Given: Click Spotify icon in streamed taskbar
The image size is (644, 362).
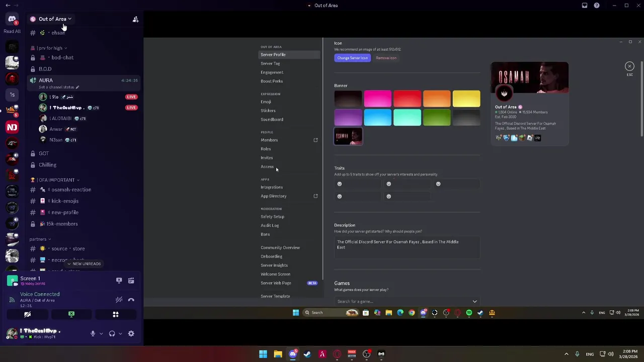Looking at the screenshot, I should coord(469,313).
